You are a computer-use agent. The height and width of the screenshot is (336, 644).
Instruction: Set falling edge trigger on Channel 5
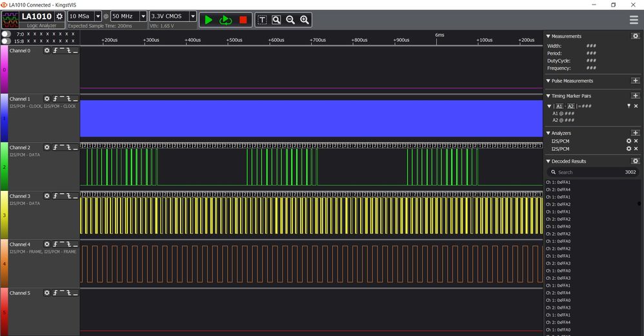tap(68, 293)
